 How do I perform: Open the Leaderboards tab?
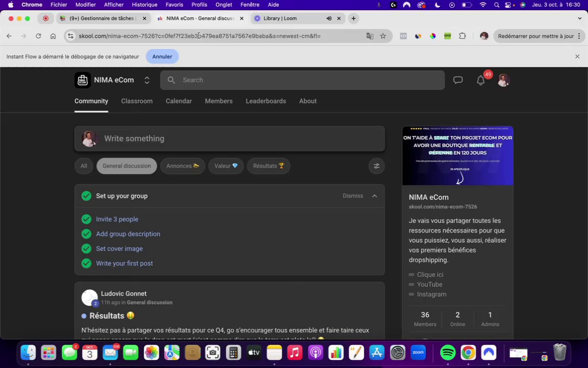266,101
